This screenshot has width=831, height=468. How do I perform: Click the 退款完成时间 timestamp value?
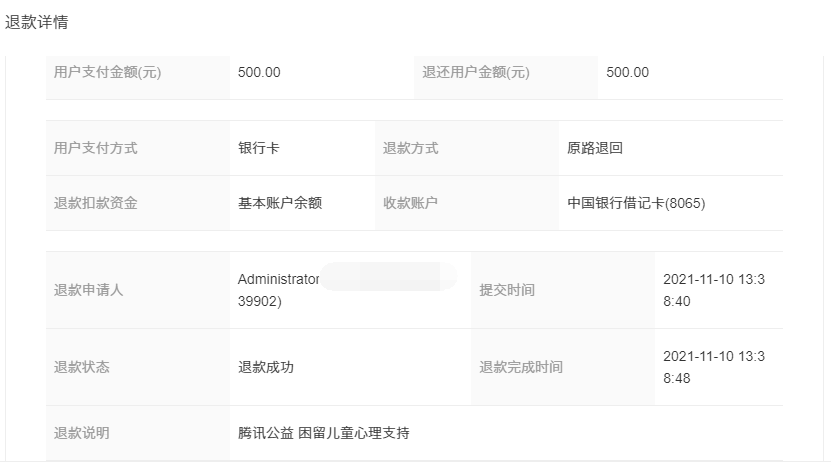point(714,367)
